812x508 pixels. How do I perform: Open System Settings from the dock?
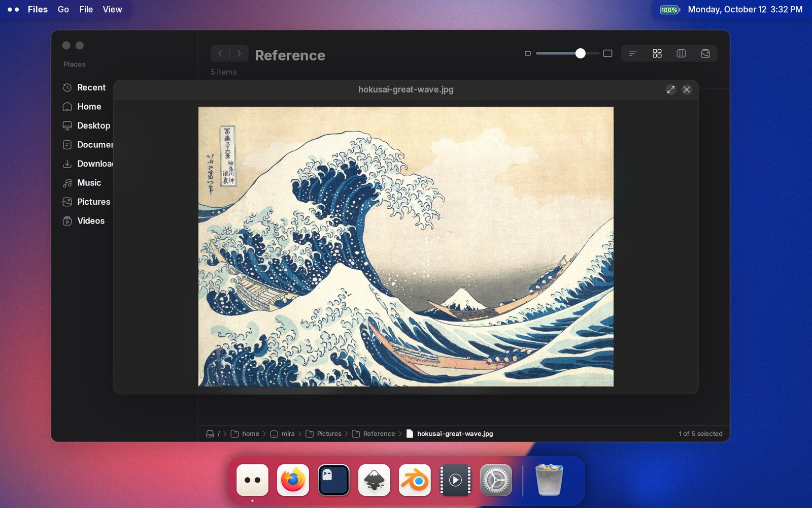tap(496, 480)
